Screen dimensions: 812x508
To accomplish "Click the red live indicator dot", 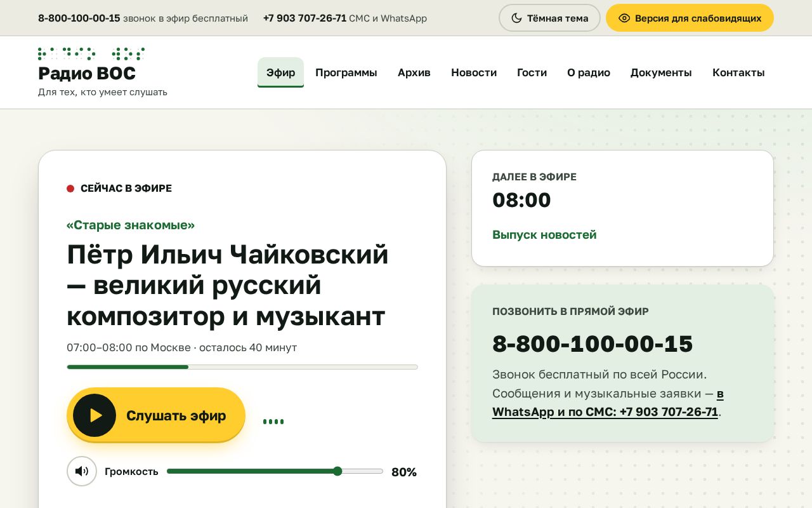I will tap(70, 189).
